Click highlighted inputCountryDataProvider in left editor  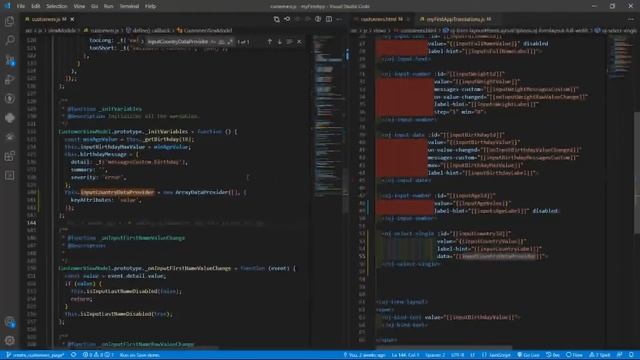[118, 192]
